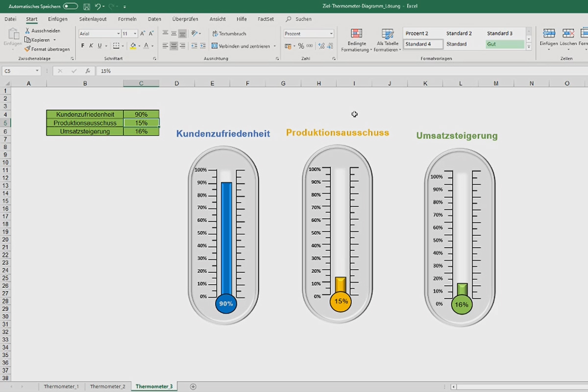
Task: Apply percent style format
Action: pyautogui.click(x=301, y=46)
